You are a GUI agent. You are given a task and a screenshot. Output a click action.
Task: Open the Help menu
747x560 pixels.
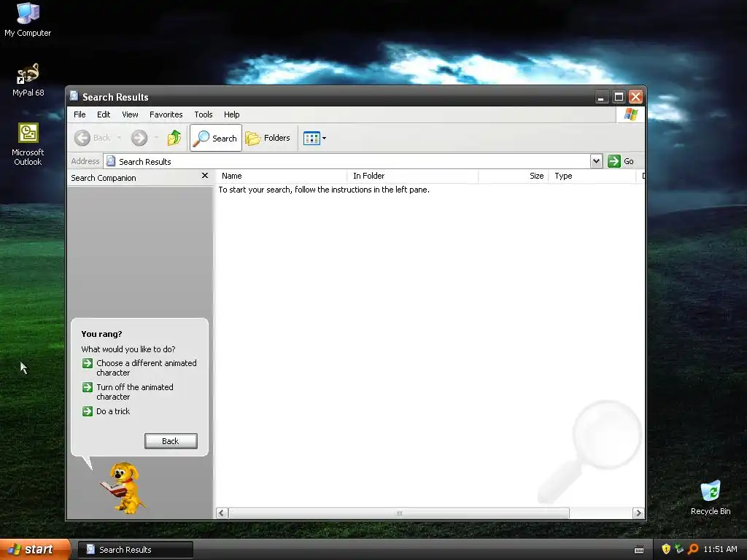231,114
